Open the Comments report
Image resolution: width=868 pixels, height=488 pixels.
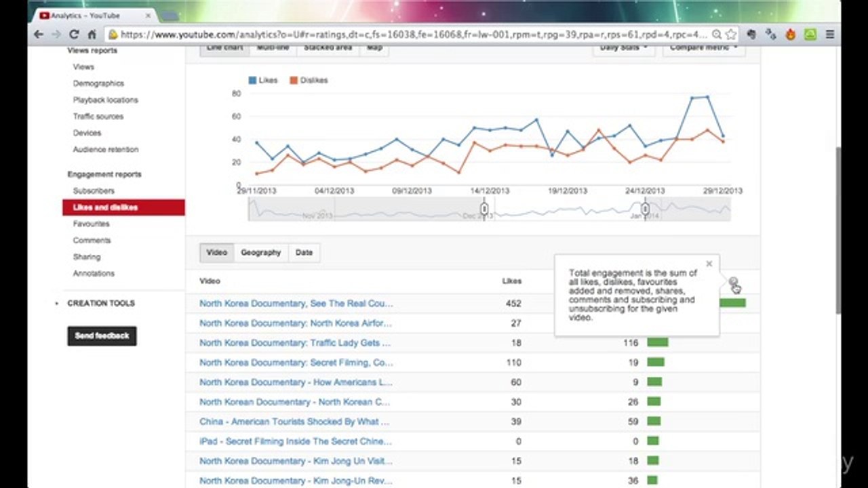click(x=92, y=241)
